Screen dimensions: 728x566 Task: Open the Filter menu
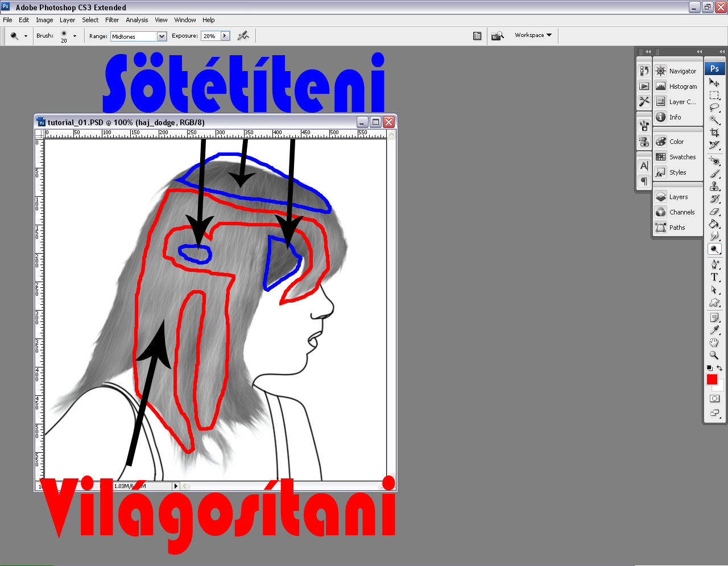(x=112, y=20)
